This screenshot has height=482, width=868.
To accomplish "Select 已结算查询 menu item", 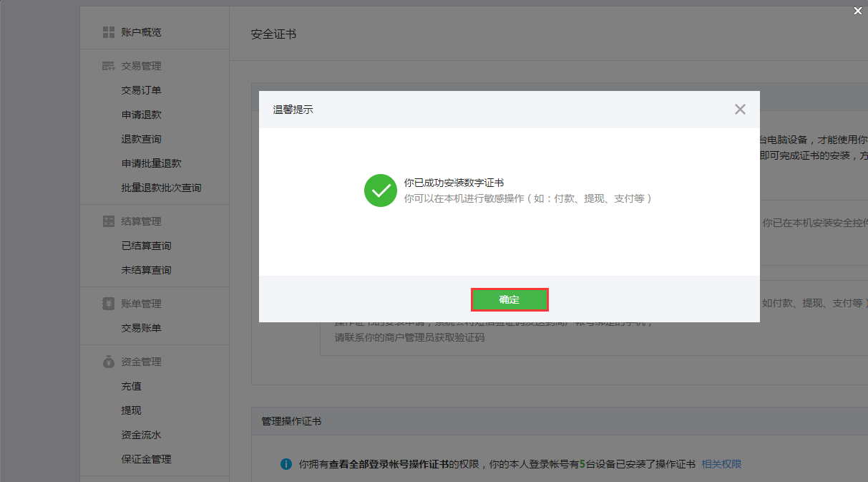I will coord(146,246).
